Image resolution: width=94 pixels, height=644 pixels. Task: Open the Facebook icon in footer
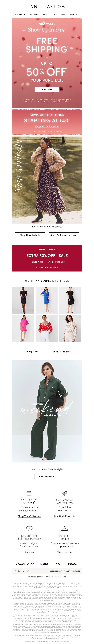tap(15, 571)
